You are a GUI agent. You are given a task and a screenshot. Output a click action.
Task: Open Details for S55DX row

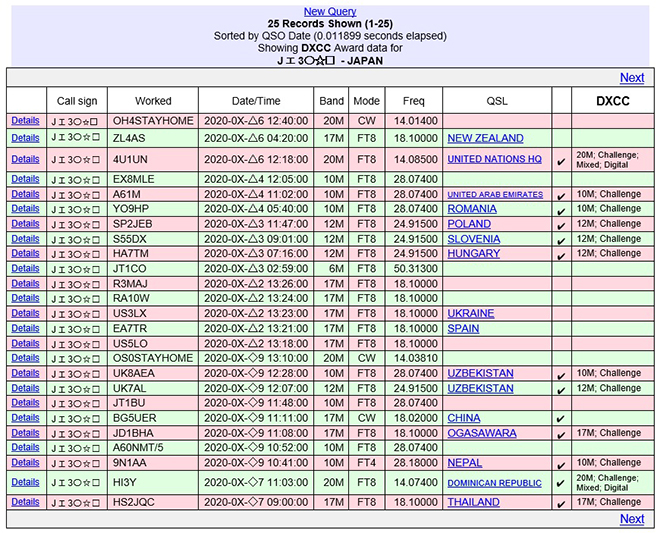tap(25, 239)
